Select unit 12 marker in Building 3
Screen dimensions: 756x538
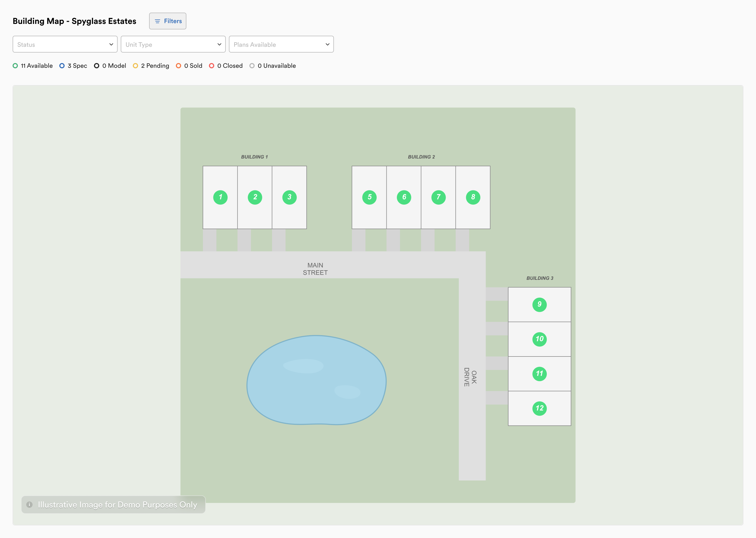[x=539, y=408]
